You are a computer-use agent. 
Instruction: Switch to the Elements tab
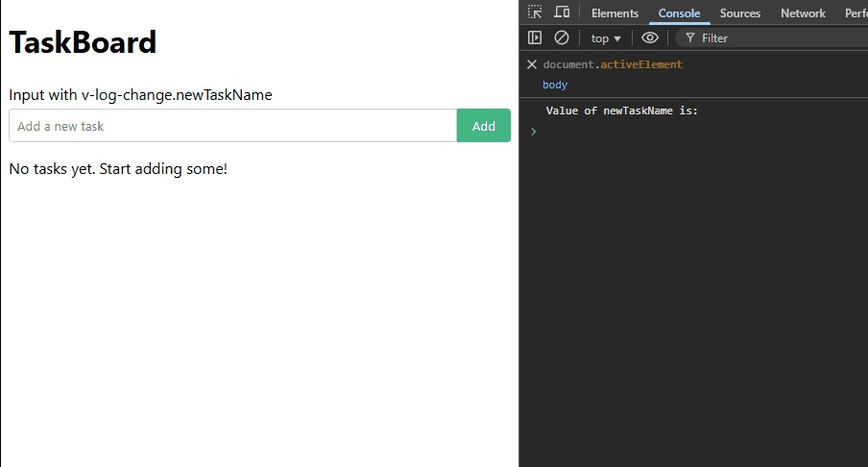click(615, 13)
